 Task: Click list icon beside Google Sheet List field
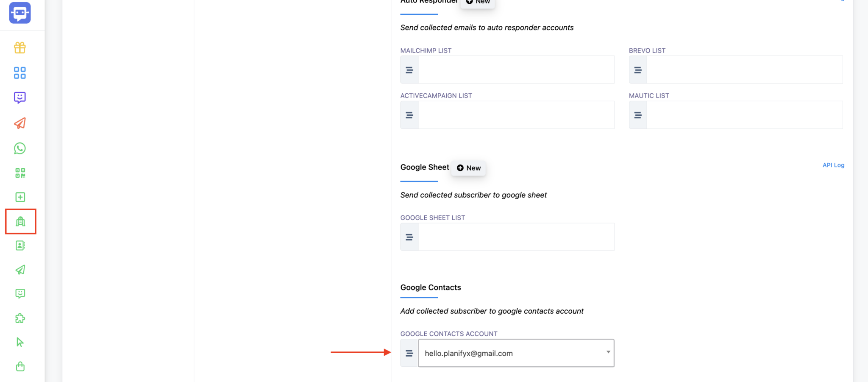(409, 237)
